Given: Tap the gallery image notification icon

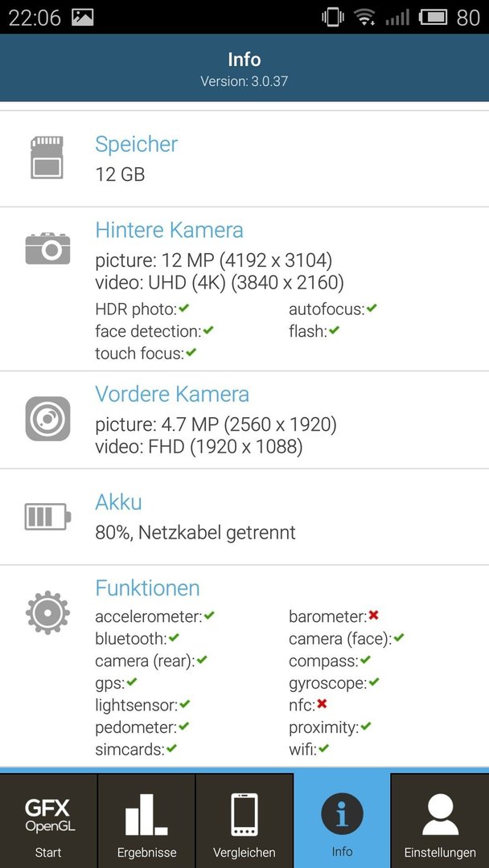Looking at the screenshot, I should coord(83,18).
